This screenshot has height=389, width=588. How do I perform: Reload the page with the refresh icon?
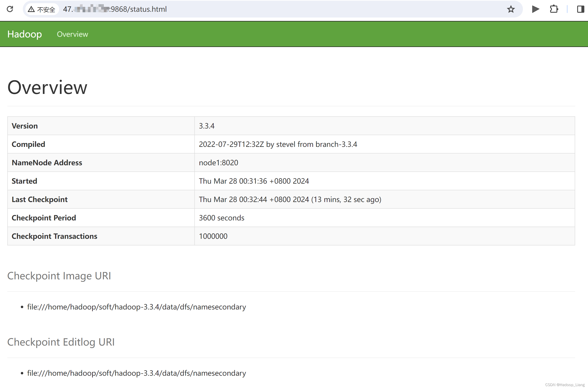pos(10,9)
